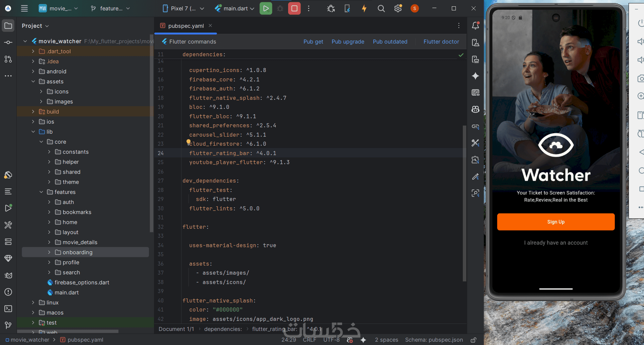Image resolution: width=644 pixels, height=345 pixels.
Task: Collapse the features folder
Action: click(x=41, y=192)
